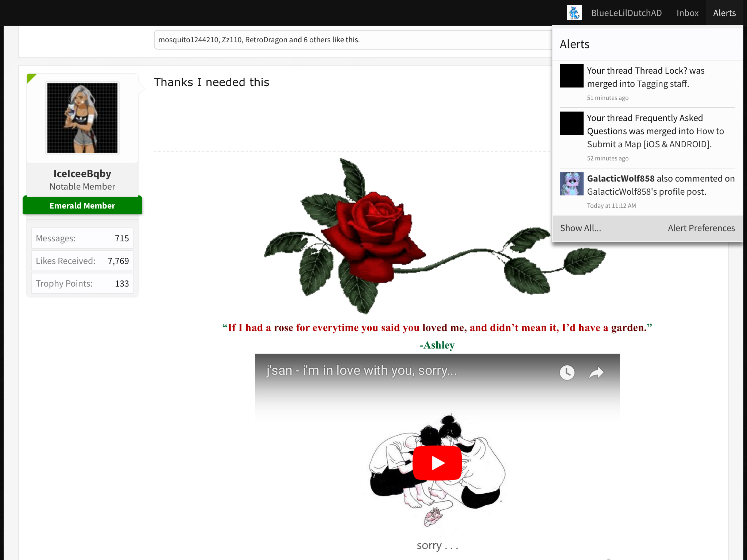Click the rose quote signature text

437,327
